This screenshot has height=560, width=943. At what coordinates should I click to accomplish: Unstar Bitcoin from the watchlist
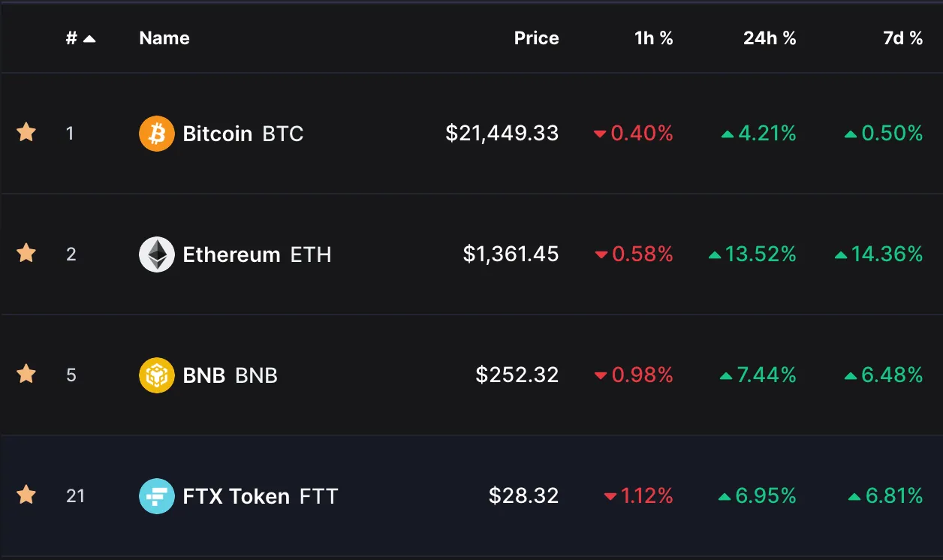click(26, 133)
